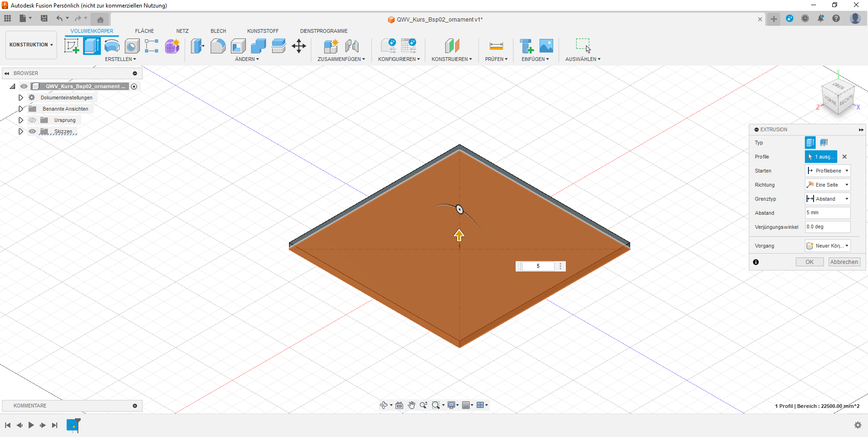Select the Create Sketch tool

click(x=71, y=46)
